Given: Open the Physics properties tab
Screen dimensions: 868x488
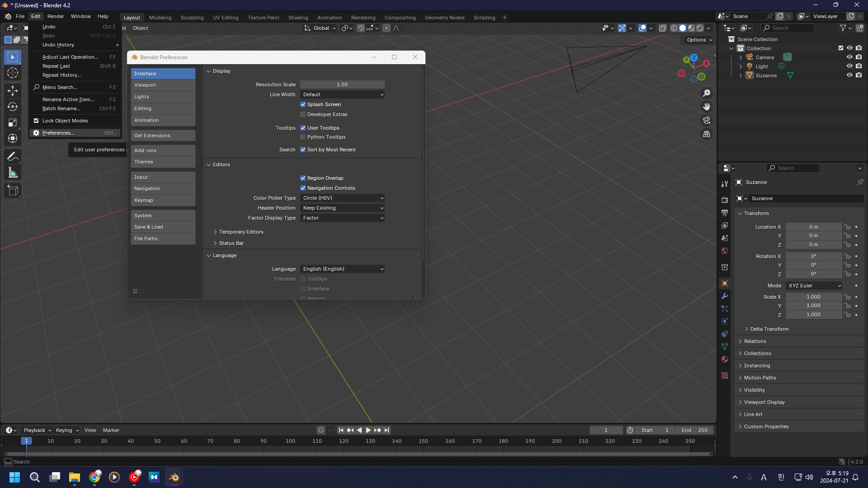Looking at the screenshot, I should pyautogui.click(x=725, y=321).
